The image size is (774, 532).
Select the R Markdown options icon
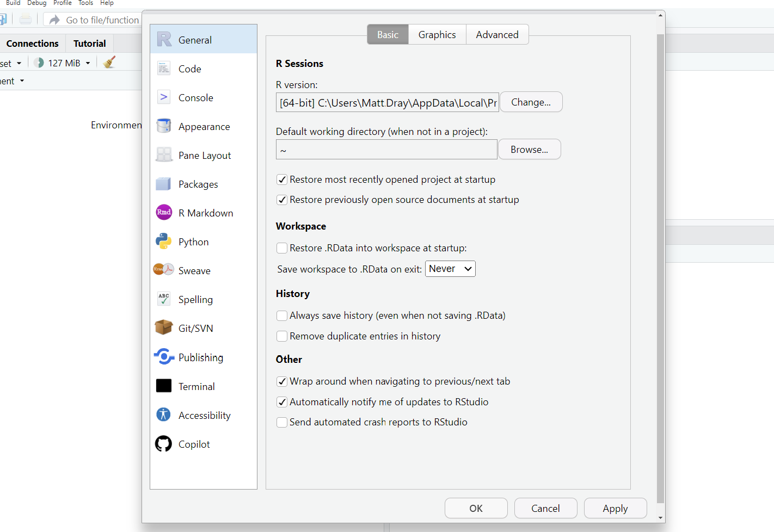(x=164, y=213)
